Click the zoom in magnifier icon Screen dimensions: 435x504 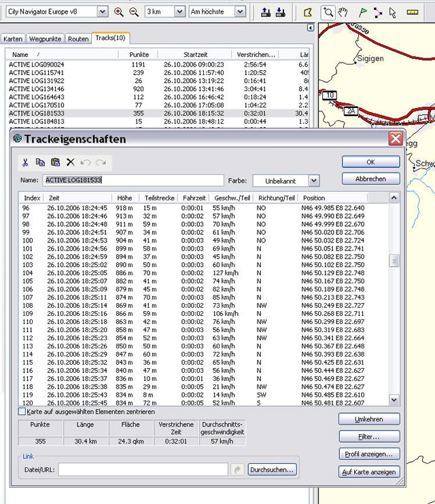[x=119, y=12]
